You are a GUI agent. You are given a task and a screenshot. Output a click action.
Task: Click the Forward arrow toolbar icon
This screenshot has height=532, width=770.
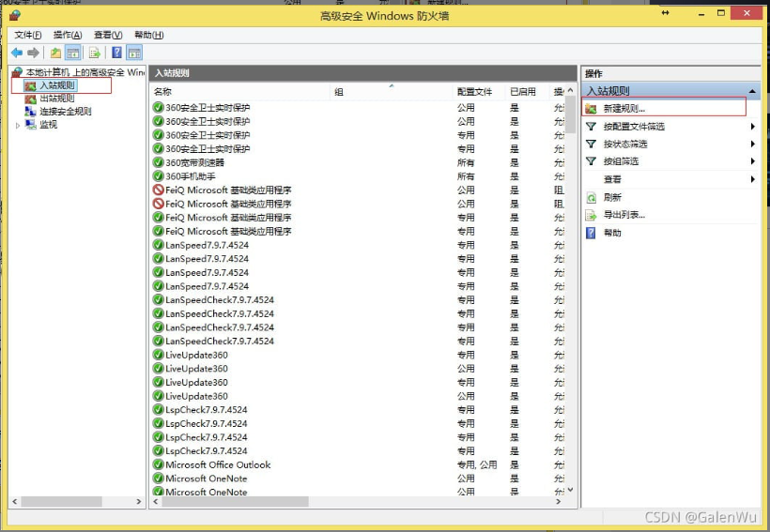33,53
